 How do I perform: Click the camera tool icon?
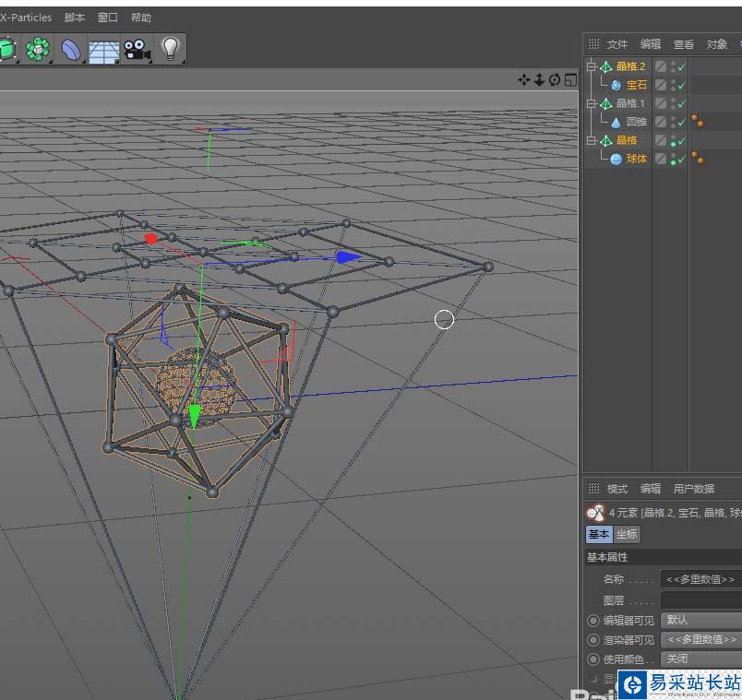(x=138, y=50)
